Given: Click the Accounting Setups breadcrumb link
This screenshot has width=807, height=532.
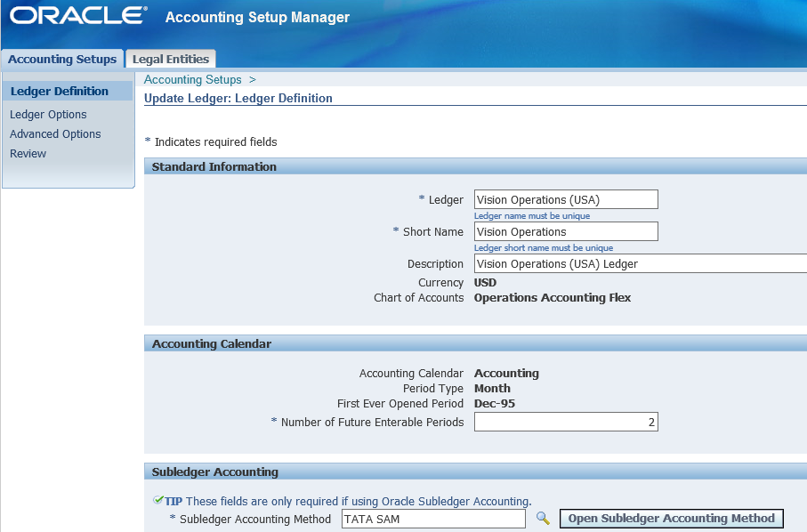Looking at the screenshot, I should coord(192,80).
